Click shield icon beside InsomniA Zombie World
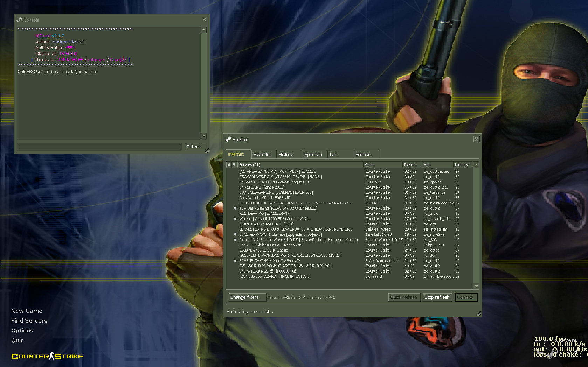 [x=235, y=240]
